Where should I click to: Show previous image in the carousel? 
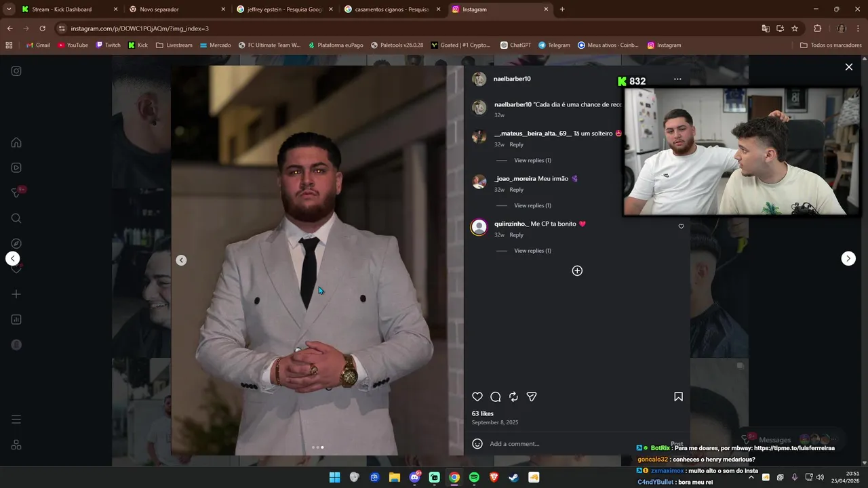pyautogui.click(x=181, y=260)
